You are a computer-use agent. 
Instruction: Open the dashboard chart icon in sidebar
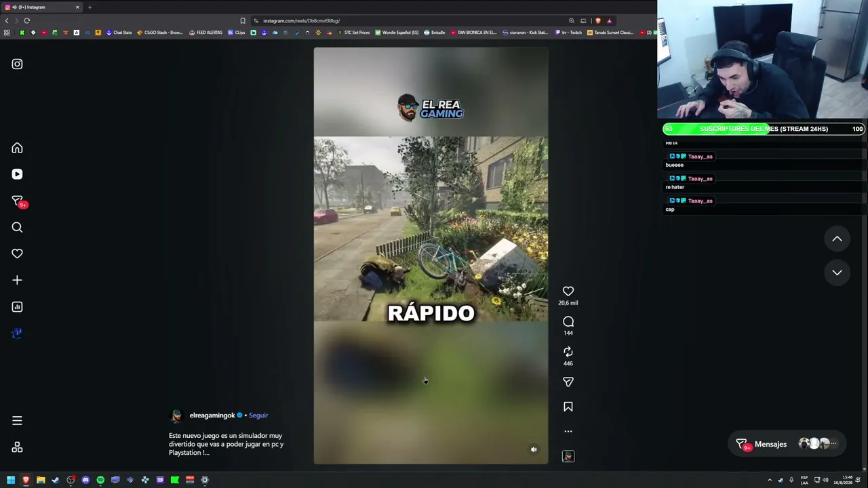(17, 306)
